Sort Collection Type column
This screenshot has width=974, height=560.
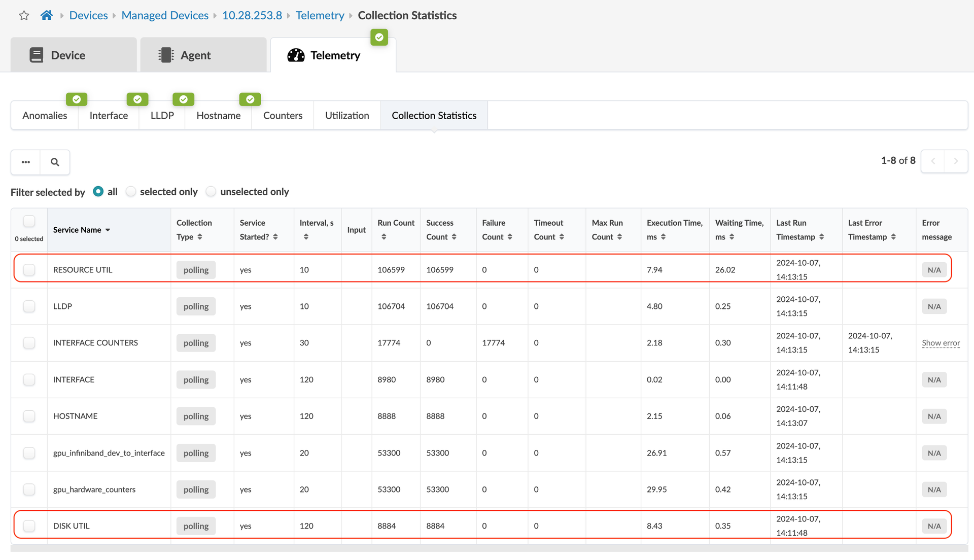pyautogui.click(x=200, y=237)
